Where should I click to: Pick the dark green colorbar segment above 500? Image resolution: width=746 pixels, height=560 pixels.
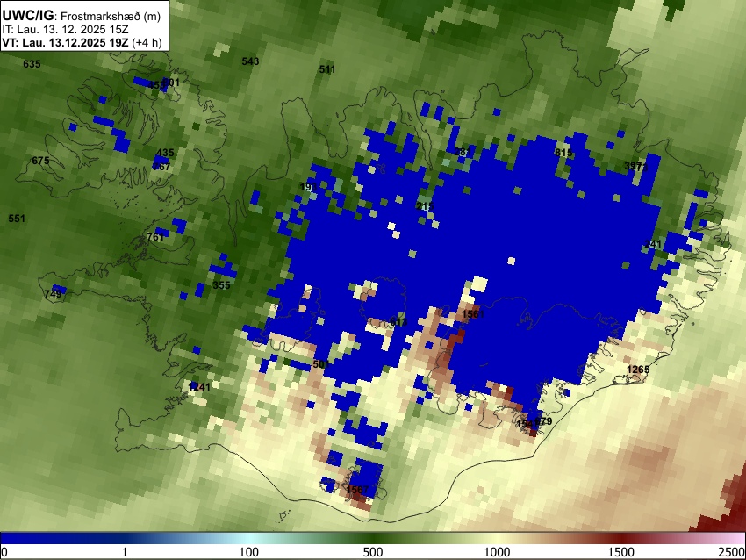(x=373, y=538)
